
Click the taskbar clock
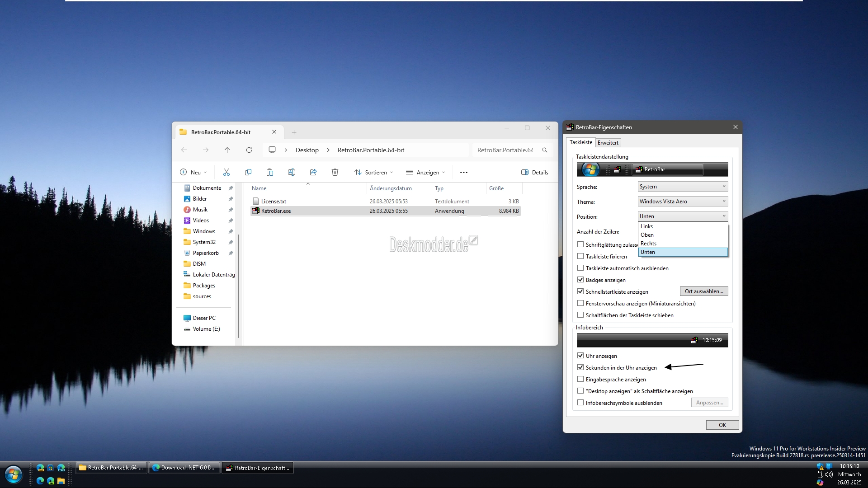click(x=849, y=474)
